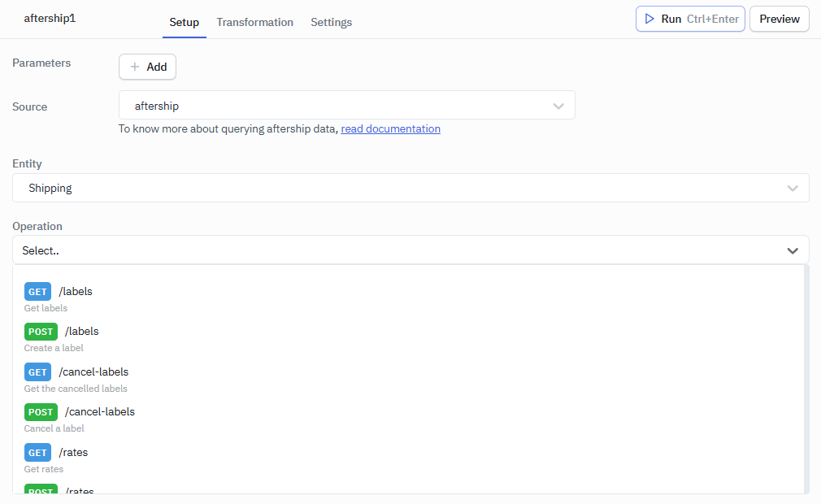Screen dimensions: 821x504
Task: Switch to the Transformation tab
Action: [x=255, y=22]
